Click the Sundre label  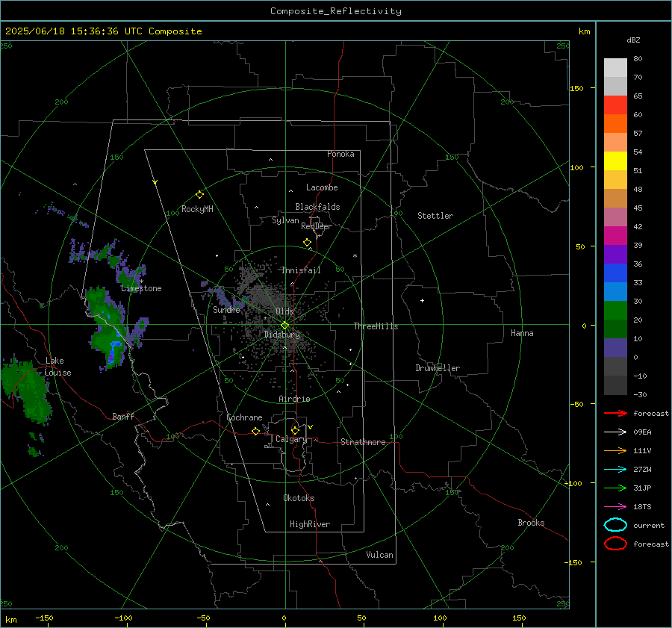tap(226, 310)
